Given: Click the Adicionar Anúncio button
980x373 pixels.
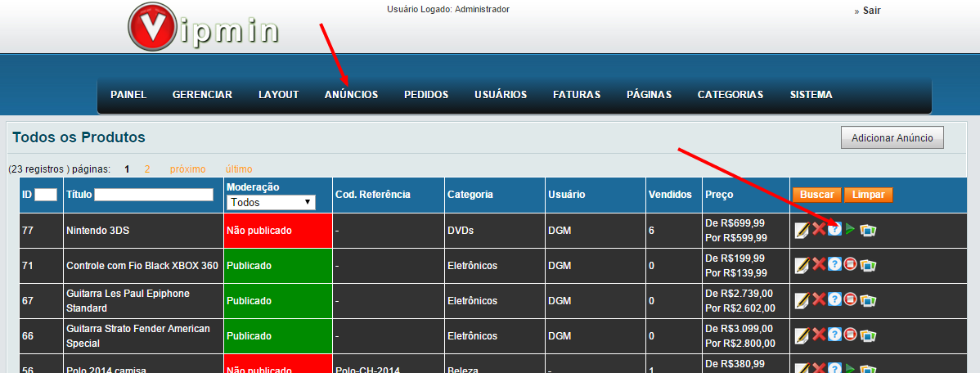Looking at the screenshot, I should point(892,138).
